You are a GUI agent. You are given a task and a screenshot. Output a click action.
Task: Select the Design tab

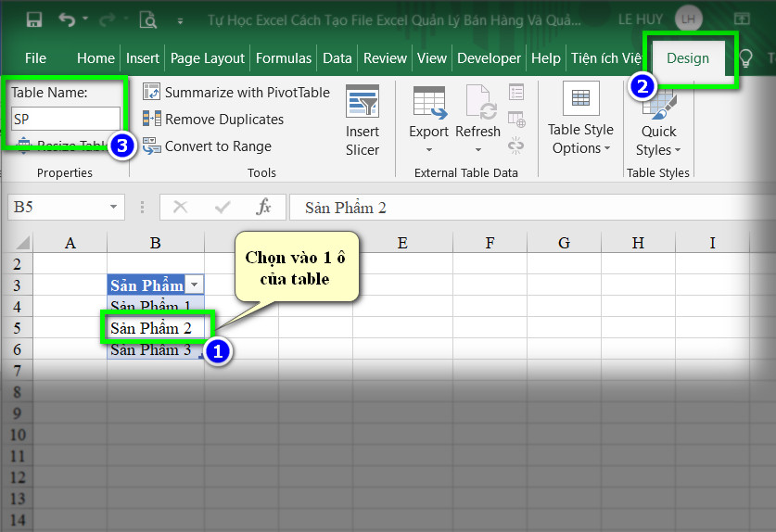[x=688, y=58]
